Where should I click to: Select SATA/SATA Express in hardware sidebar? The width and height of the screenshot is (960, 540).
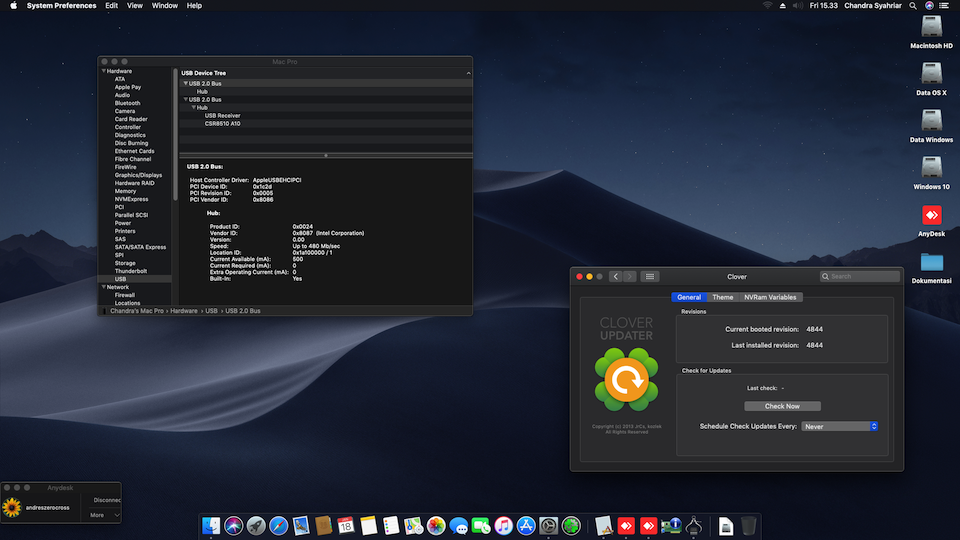point(140,247)
